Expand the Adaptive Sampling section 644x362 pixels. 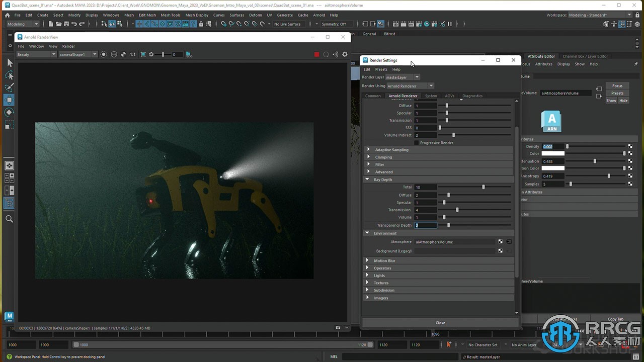[439, 150]
